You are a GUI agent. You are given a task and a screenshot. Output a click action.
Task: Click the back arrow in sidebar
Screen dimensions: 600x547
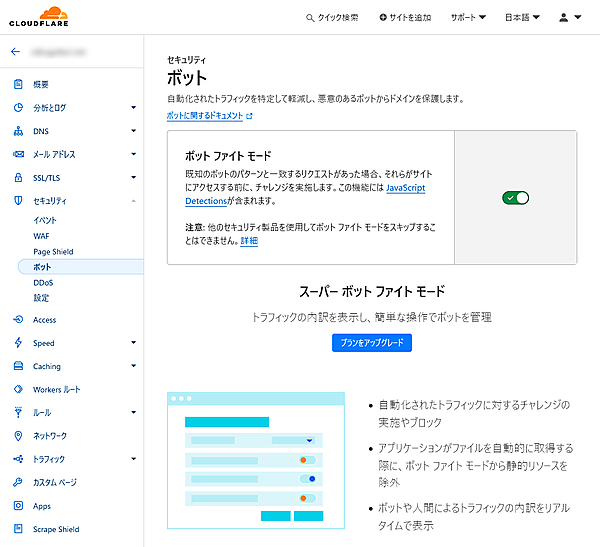click(15, 51)
